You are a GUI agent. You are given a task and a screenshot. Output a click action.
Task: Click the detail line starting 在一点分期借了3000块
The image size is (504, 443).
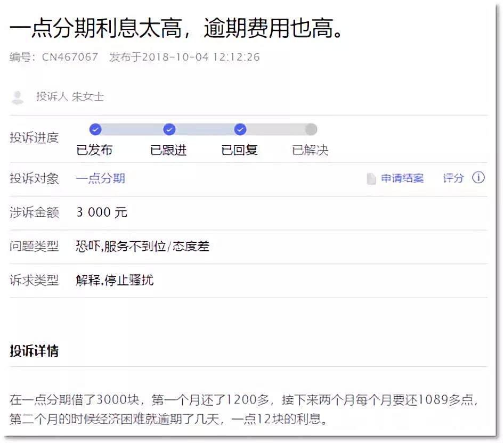pos(245,400)
